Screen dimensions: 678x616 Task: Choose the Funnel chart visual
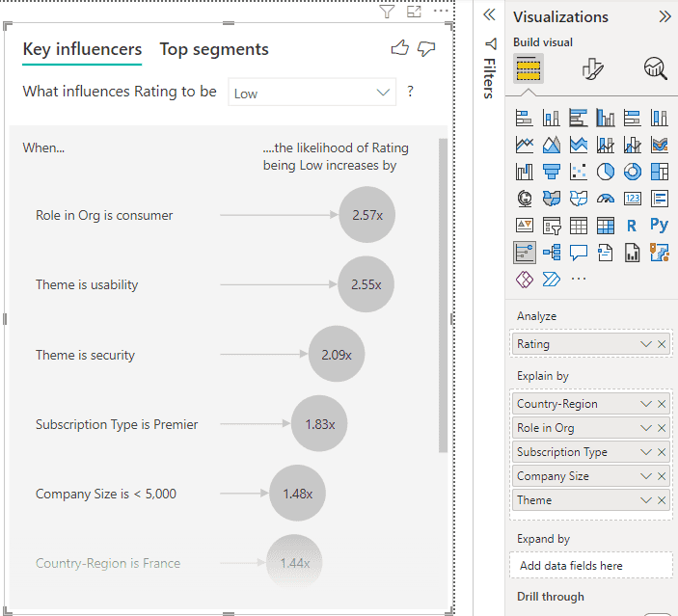[552, 172]
